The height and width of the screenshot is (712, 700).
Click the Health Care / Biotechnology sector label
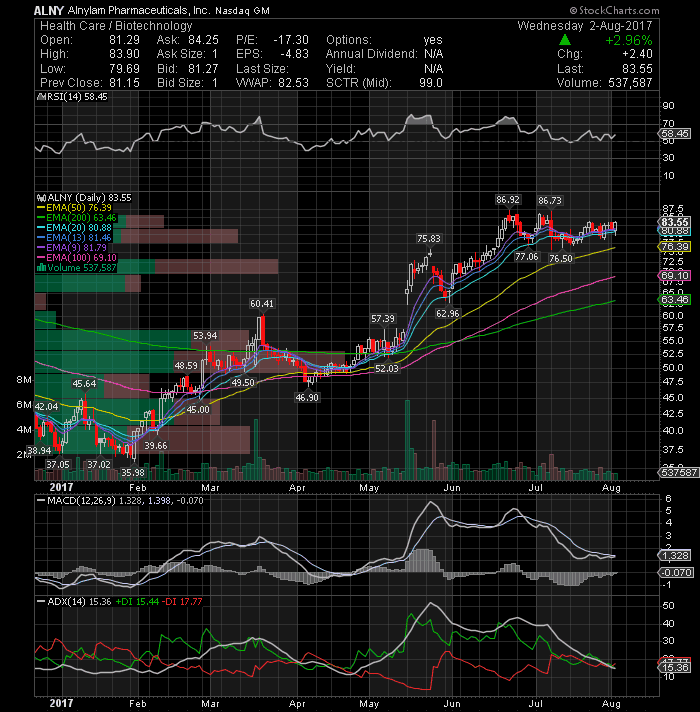click(x=116, y=25)
